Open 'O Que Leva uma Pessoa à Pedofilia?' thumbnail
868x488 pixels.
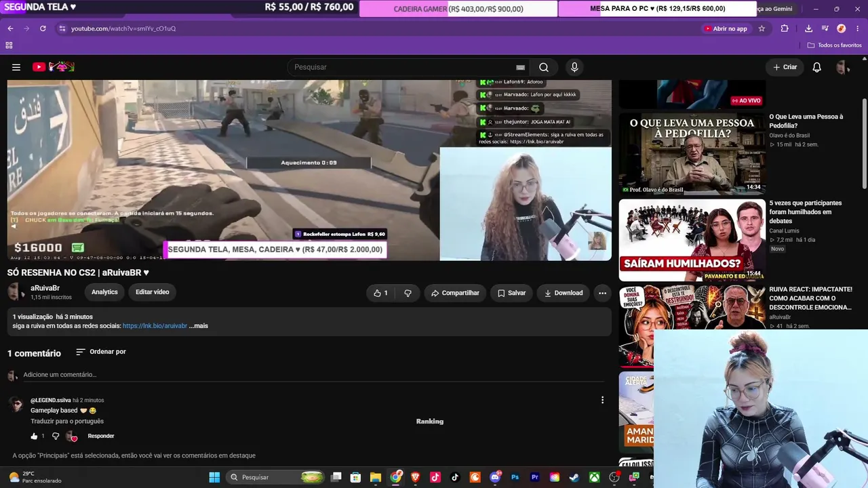[x=692, y=154]
